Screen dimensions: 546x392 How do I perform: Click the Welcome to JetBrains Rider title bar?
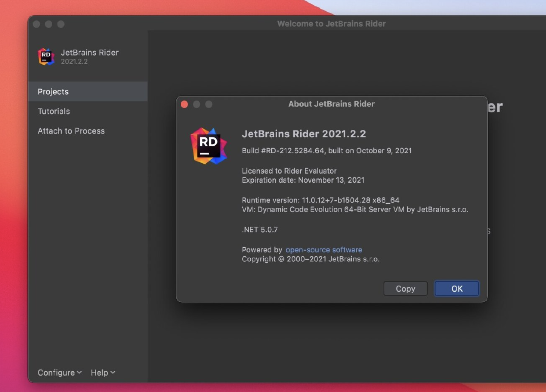[331, 24]
